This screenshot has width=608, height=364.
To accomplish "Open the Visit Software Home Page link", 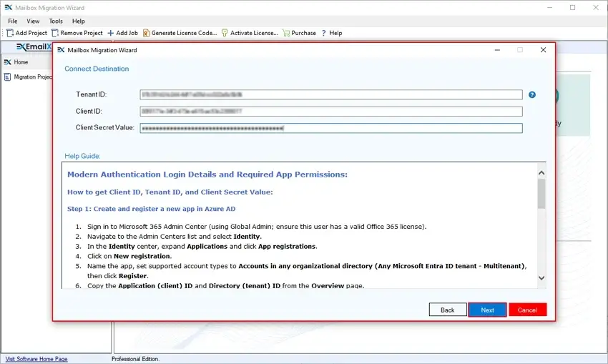I will (x=36, y=359).
